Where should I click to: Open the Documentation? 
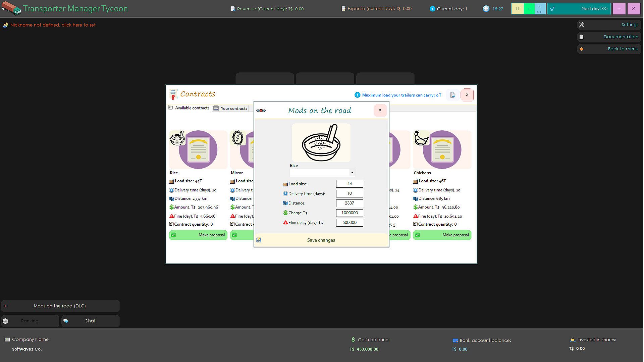pos(609,37)
